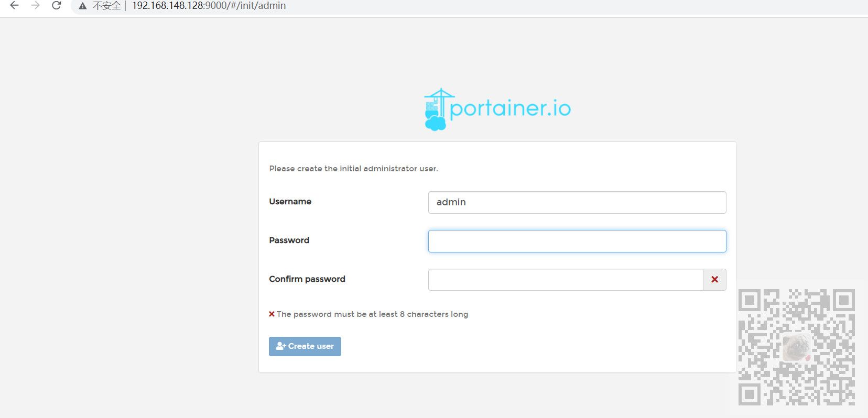Focus the Username field containing admin
The height and width of the screenshot is (418, 868).
click(577, 202)
